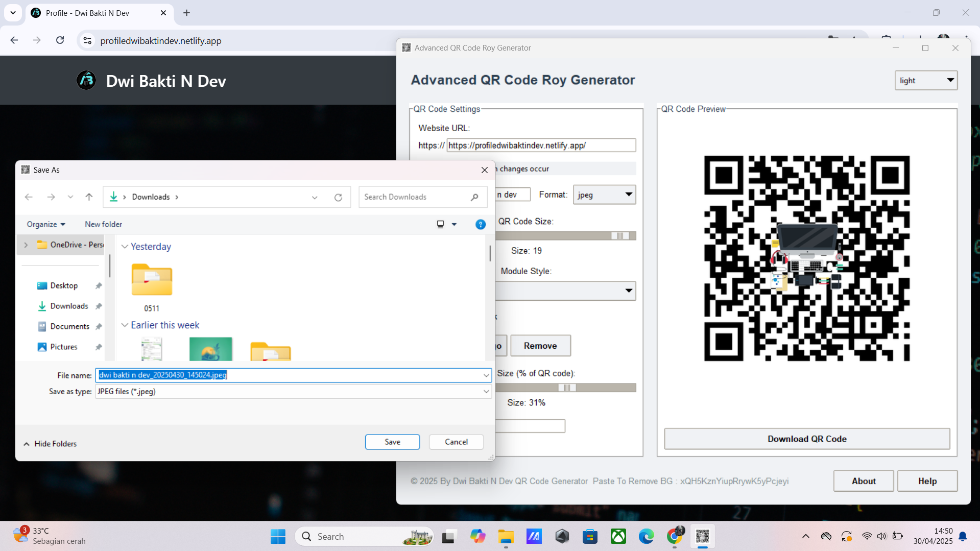Viewport: 980px width, 551px height.
Task: Open Help in QR Generator
Action: pos(927,481)
